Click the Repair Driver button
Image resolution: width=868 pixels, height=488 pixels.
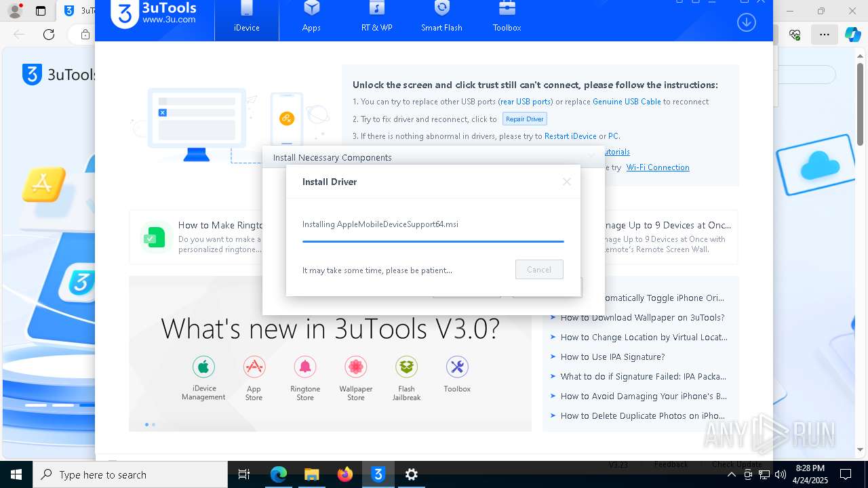click(x=525, y=119)
